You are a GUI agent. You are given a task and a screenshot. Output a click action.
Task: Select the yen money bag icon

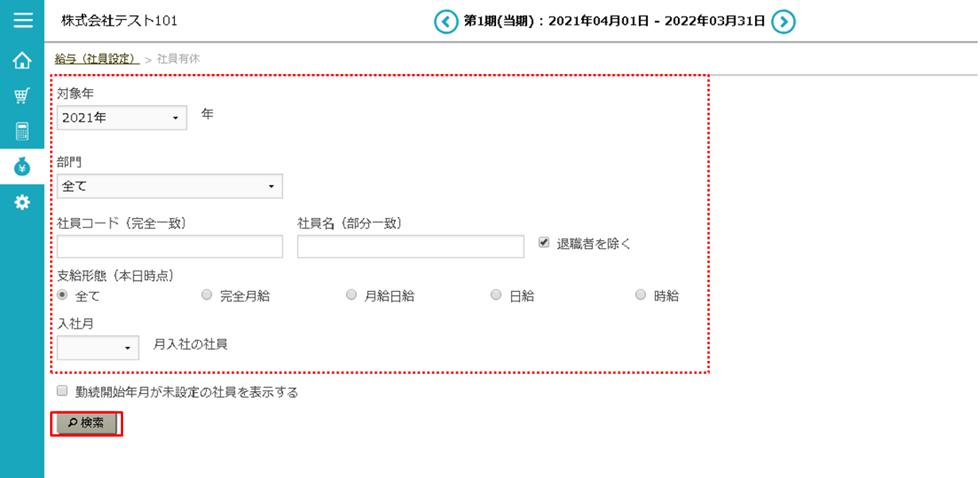22,167
